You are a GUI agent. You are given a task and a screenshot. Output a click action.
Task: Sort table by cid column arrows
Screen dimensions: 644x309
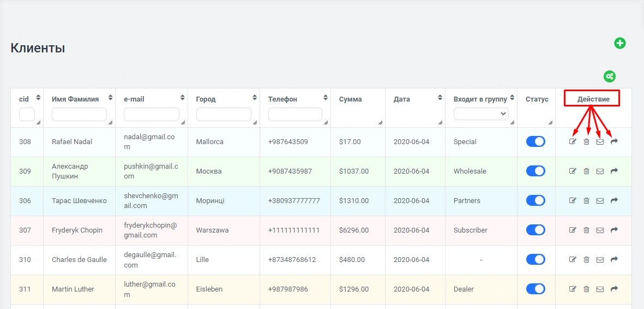click(38, 98)
